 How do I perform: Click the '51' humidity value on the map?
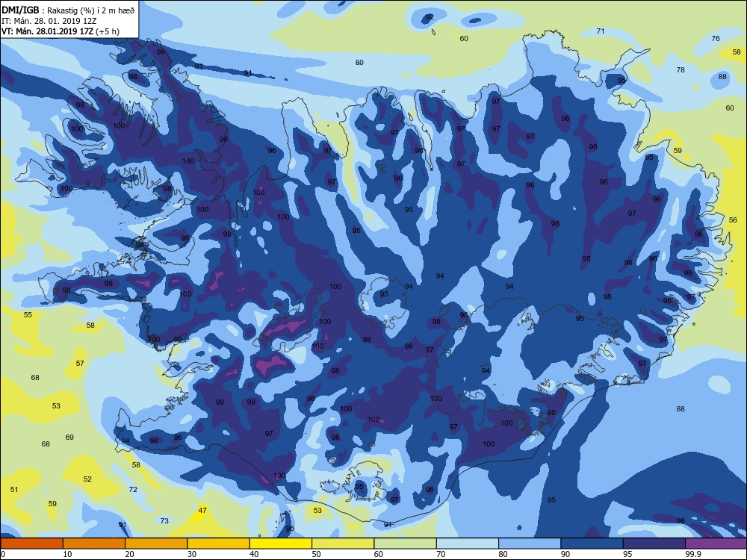[14, 490]
